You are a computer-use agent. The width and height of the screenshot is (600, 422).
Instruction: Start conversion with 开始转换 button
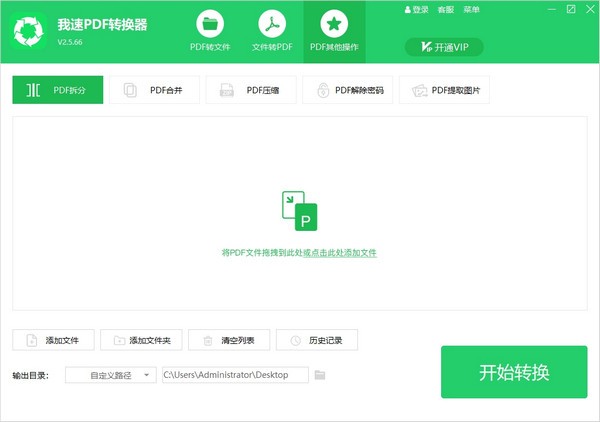[x=514, y=372]
